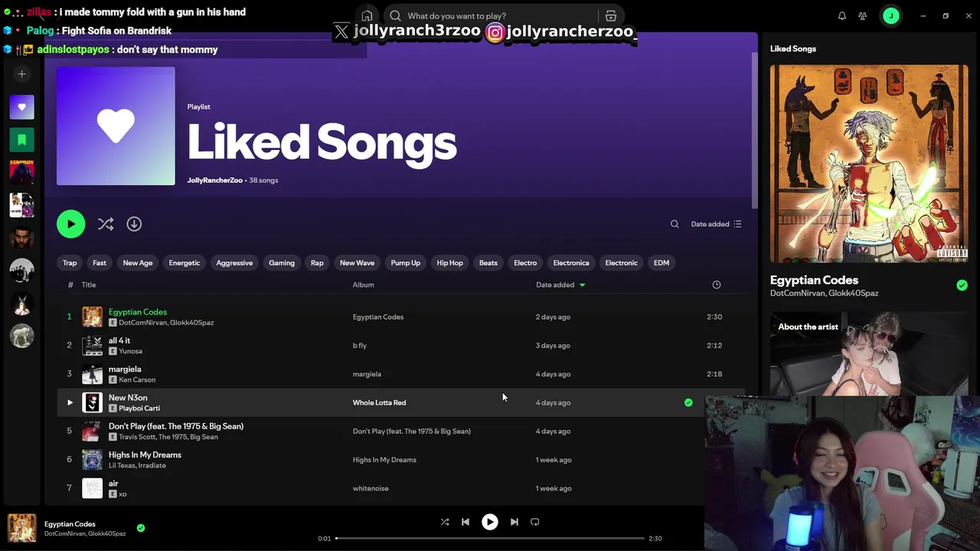Open the Whole Lotta Red album link
Screen dimensions: 980x551
point(379,403)
